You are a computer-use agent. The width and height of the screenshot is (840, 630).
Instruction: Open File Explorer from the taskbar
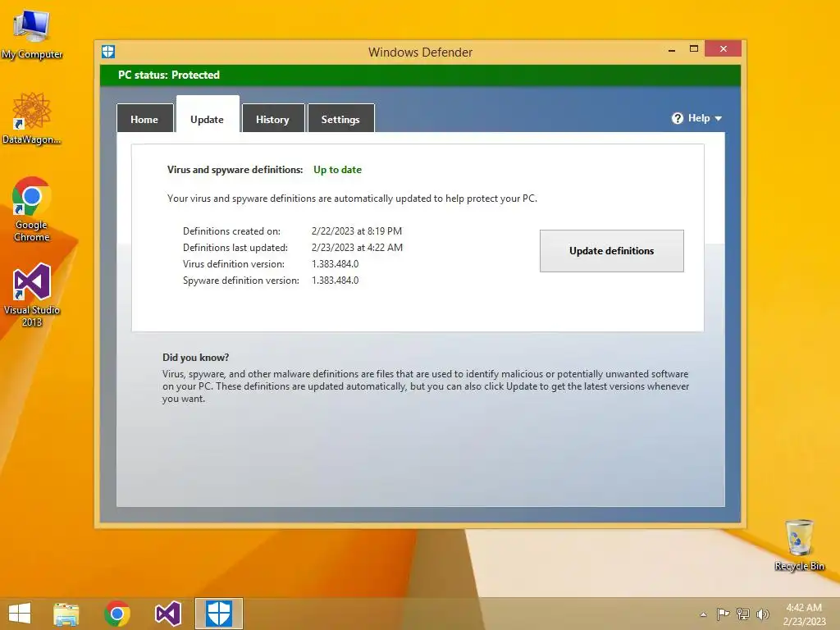pos(66,614)
